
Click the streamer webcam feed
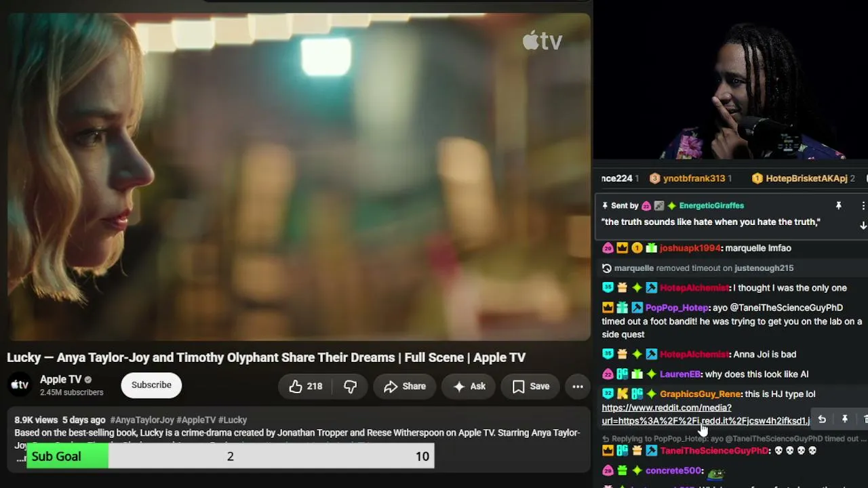731,80
